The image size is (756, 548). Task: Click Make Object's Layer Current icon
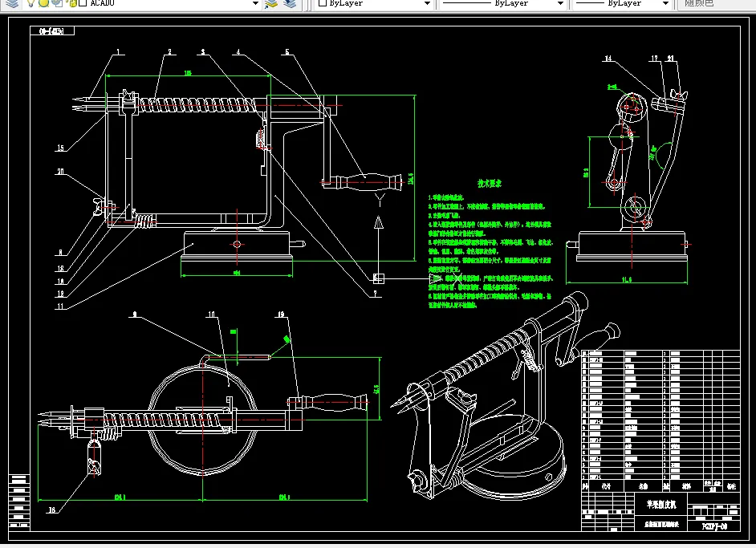271,4
